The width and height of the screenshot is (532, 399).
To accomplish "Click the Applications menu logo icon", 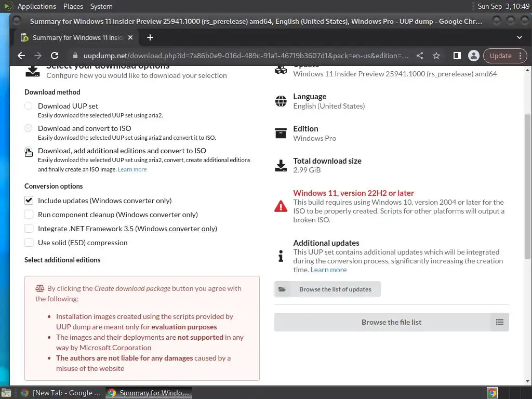I will click(x=9, y=6).
